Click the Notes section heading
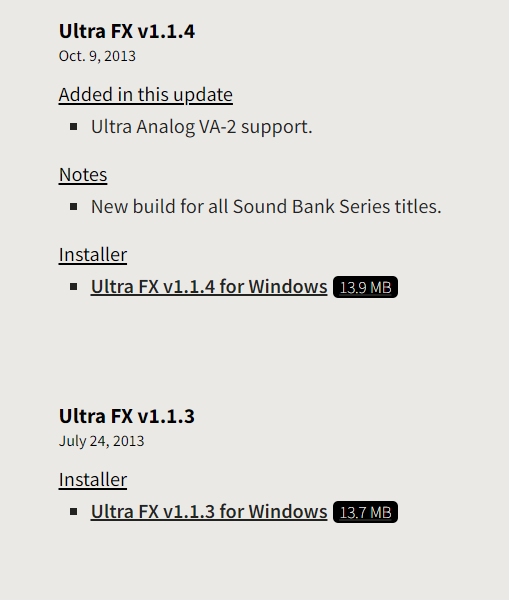509x600 pixels. (83, 175)
